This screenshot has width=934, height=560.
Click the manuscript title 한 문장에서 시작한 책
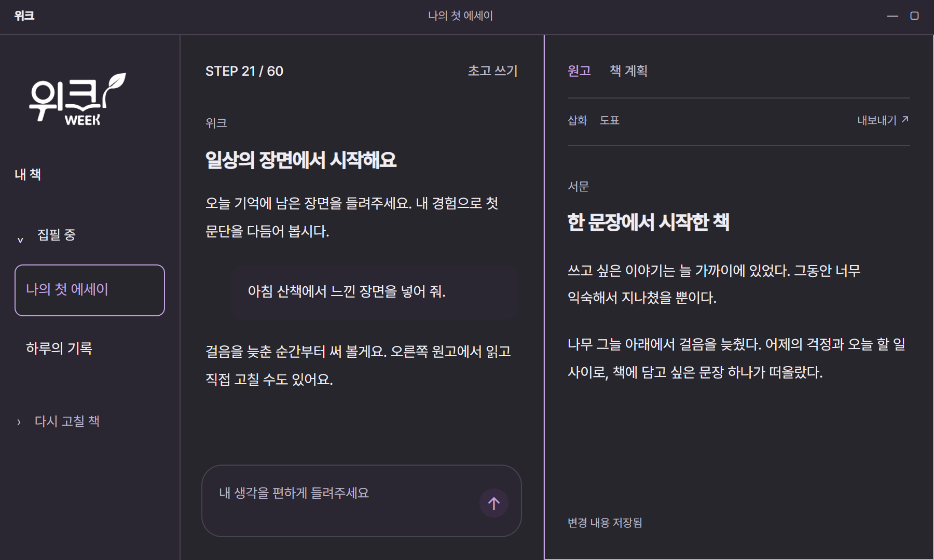649,222
